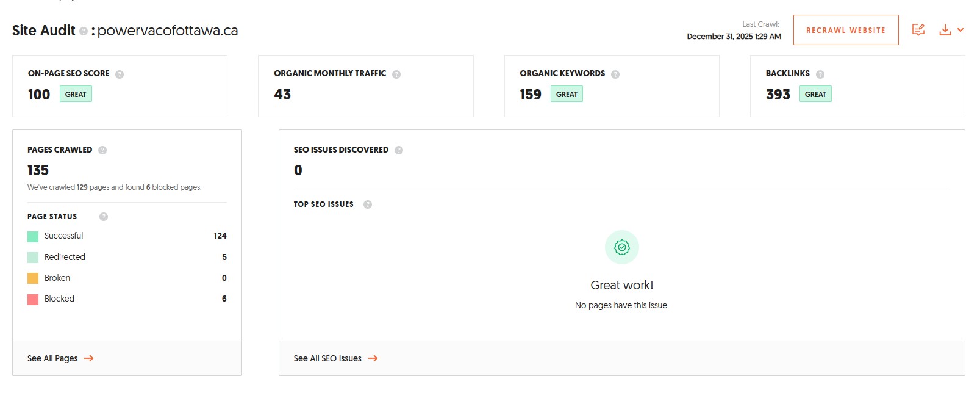The height and width of the screenshot is (398, 980).
Task: Click help icon beside Organic Keywords
Action: click(615, 74)
